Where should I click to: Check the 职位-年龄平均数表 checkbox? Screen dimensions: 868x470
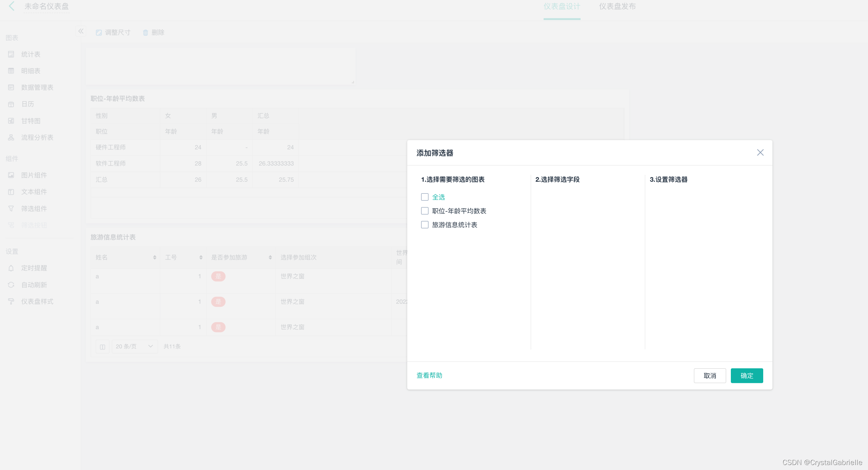point(425,211)
